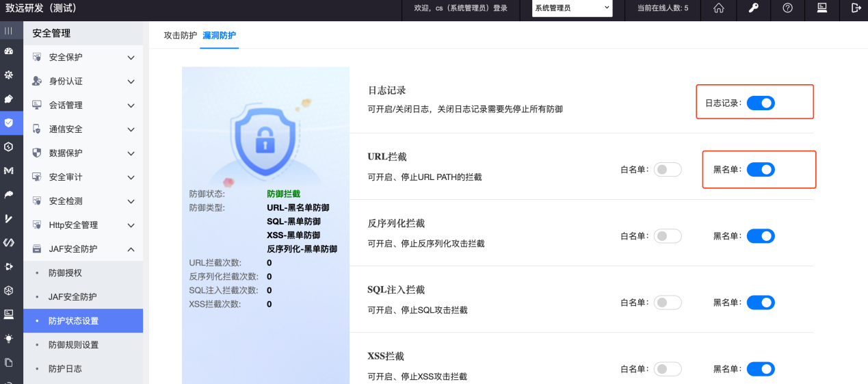Expand 安全检测 with its chevron
868x384 pixels.
click(131, 201)
